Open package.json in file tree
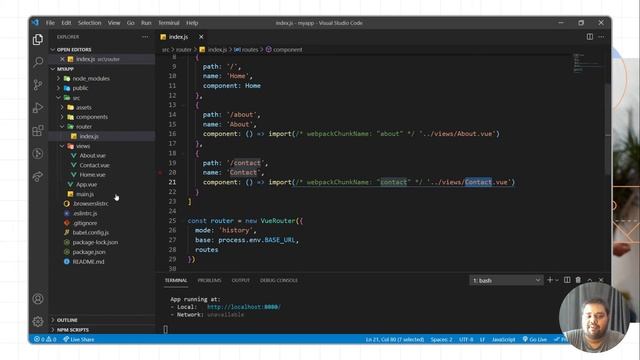 [x=89, y=252]
